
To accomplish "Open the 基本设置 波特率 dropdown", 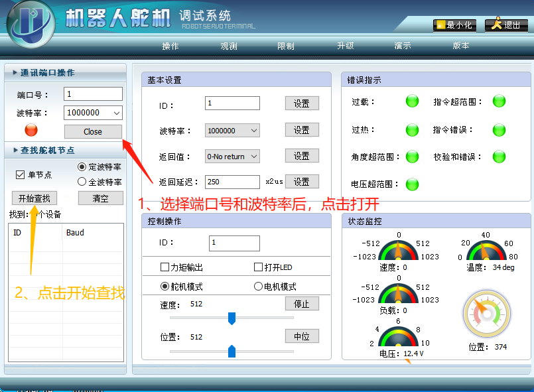I will 232,131.
